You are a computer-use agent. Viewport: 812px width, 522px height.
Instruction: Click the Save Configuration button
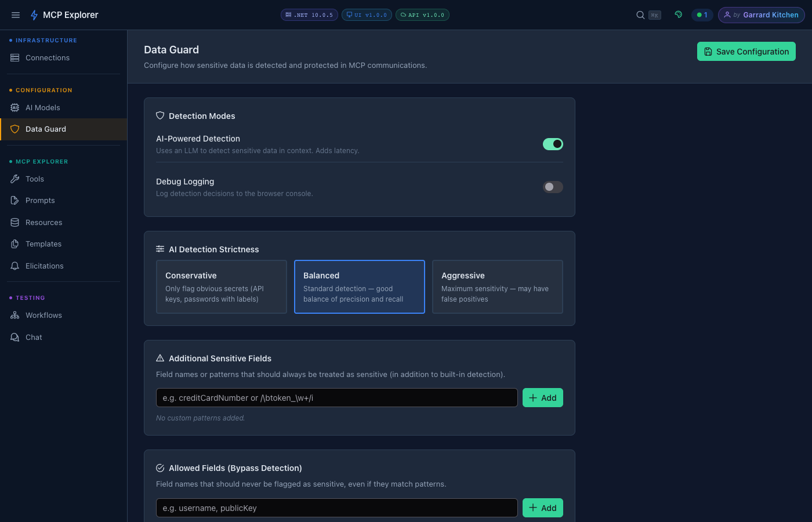click(746, 51)
